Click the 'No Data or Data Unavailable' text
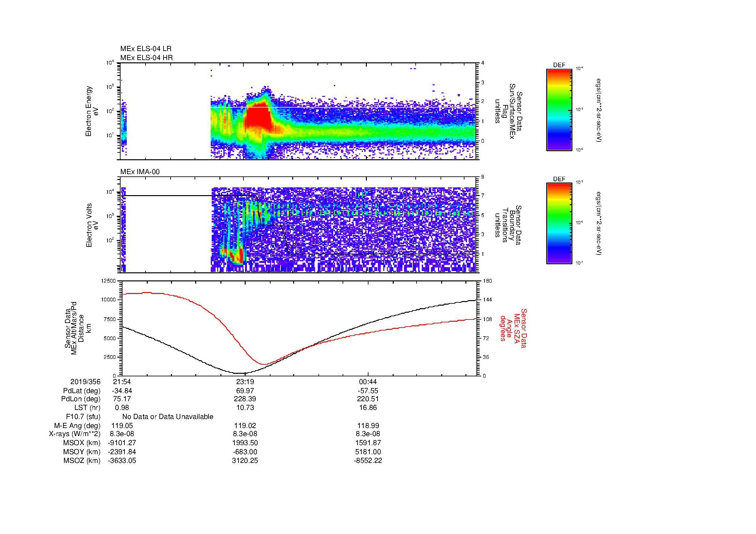The height and width of the screenshot is (534, 756). tap(168, 417)
